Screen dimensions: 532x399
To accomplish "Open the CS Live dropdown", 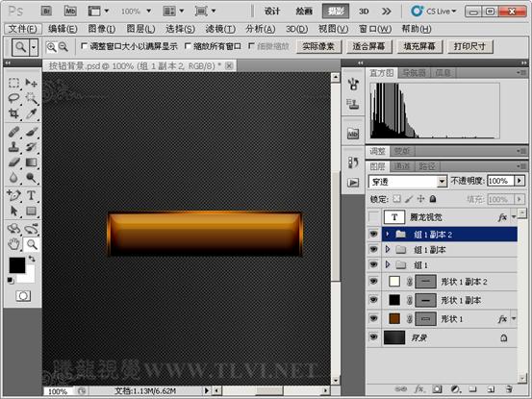I will [x=433, y=12].
